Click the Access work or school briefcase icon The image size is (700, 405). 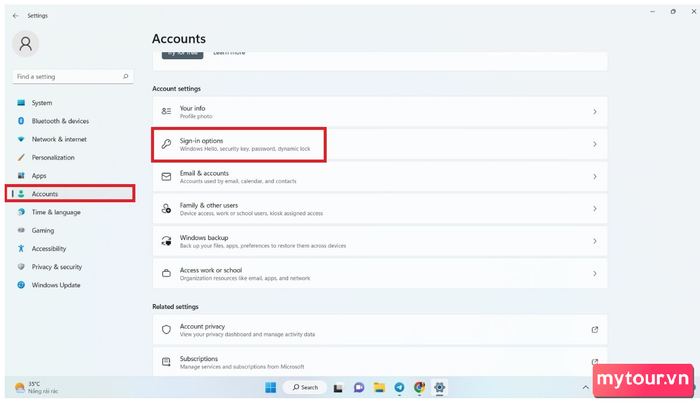click(x=166, y=273)
